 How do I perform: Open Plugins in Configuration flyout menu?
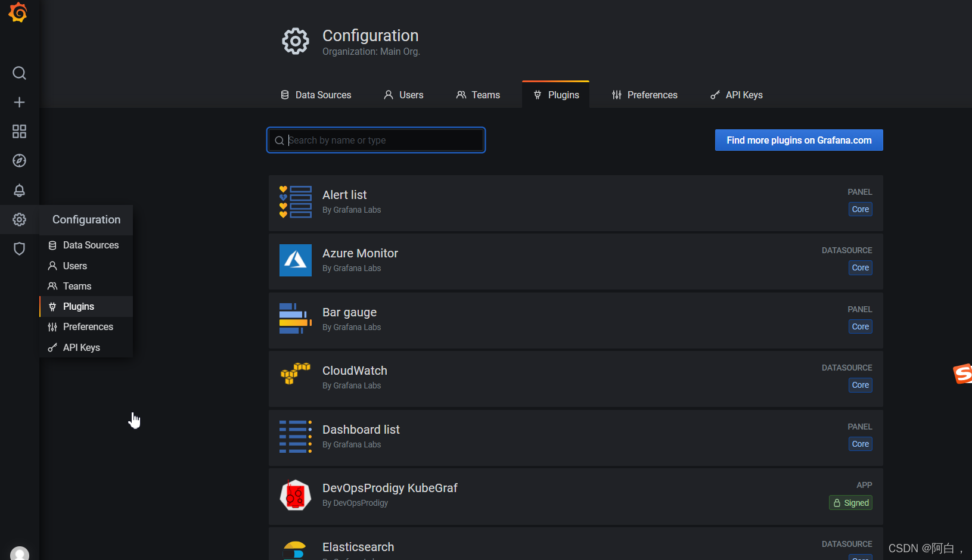pos(86,306)
